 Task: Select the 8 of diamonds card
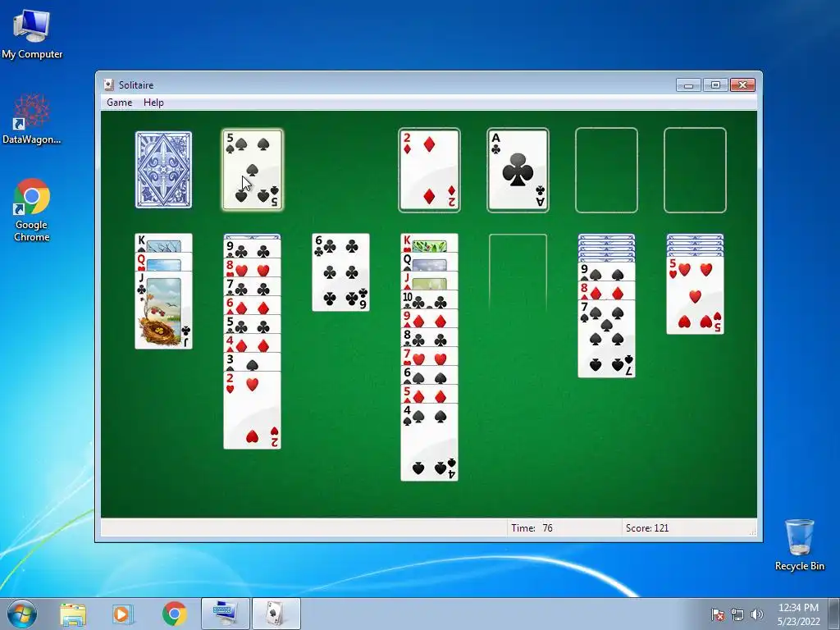pyautogui.click(x=606, y=291)
